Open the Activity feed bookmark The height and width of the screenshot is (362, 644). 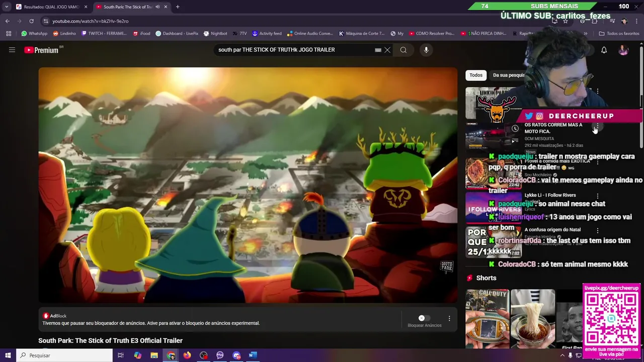tap(267, 34)
